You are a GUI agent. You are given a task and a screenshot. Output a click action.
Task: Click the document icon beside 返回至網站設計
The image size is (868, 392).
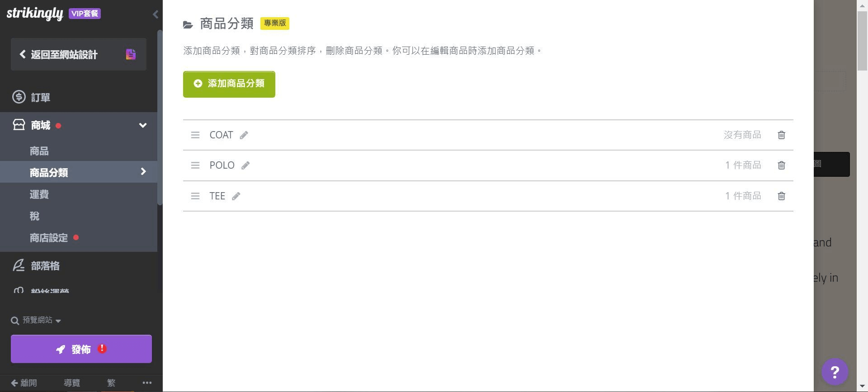pos(131,54)
